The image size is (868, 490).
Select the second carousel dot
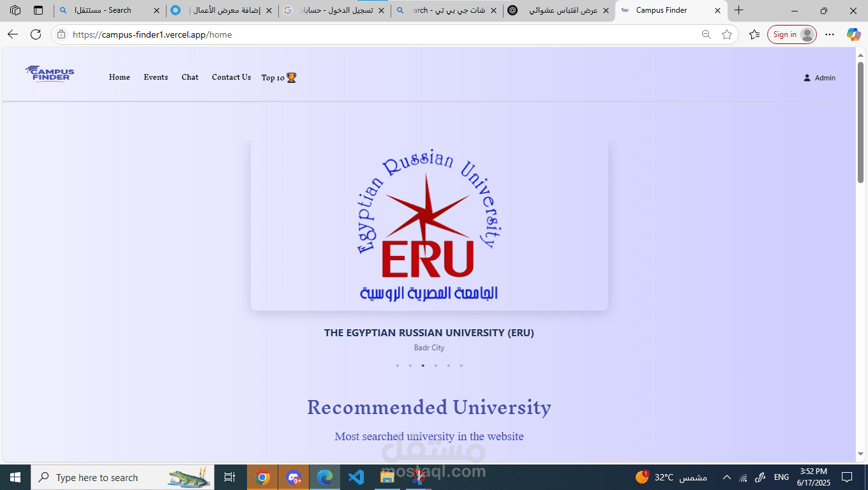(410, 366)
